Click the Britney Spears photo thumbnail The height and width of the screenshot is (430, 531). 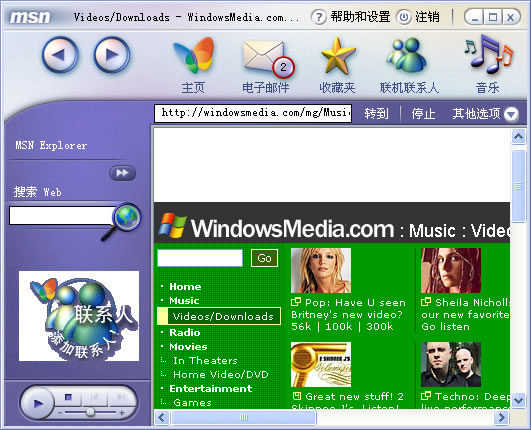tap(321, 271)
